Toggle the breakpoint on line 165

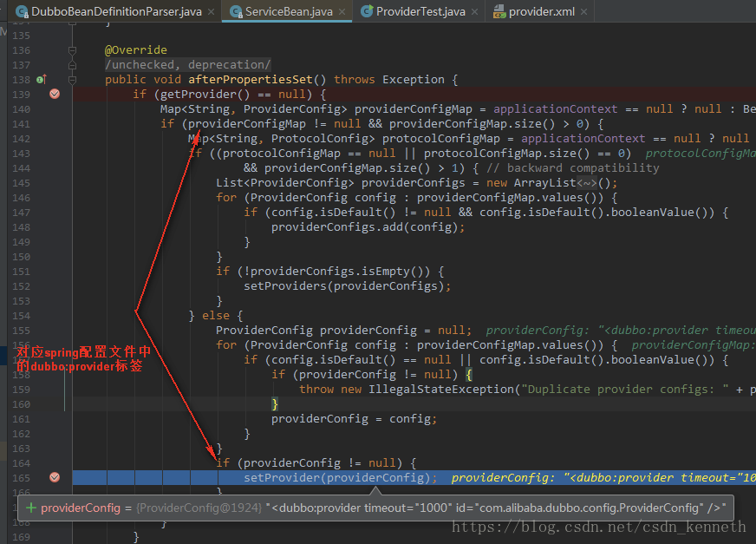tap(55, 477)
